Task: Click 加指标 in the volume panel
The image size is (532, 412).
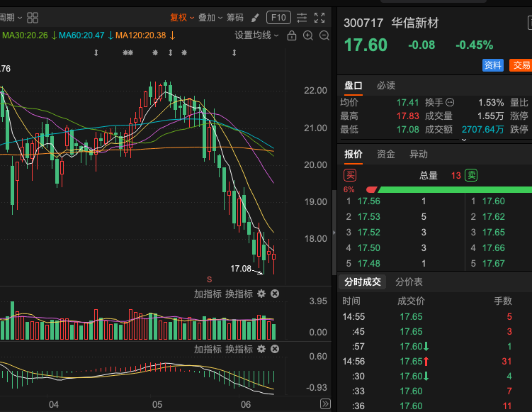Action: click(x=208, y=294)
